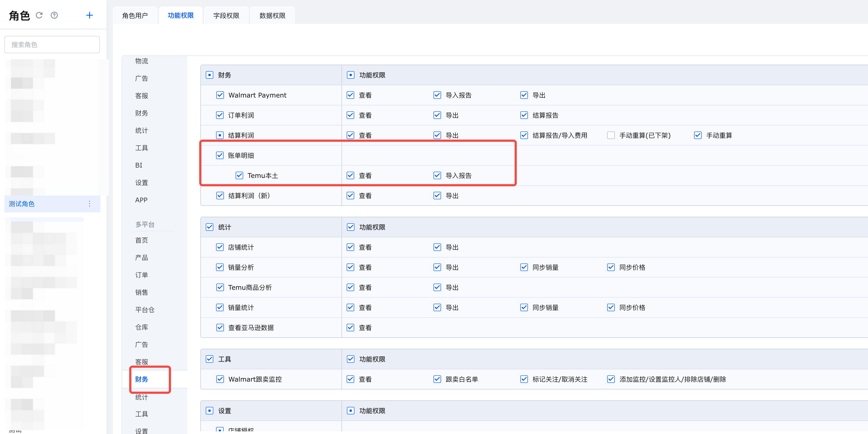Navigate to 平台仓 in side menu

click(145, 310)
